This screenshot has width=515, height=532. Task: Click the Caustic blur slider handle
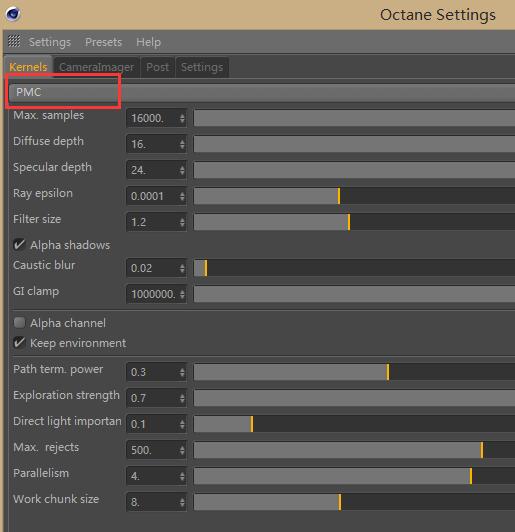click(x=206, y=268)
